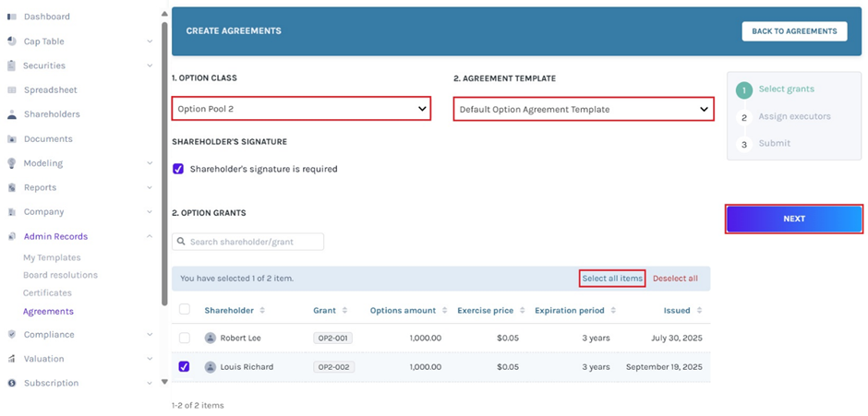Screen dimensions: 868x416
Task: Sort by Options amount column arrows
Action: pyautogui.click(x=445, y=310)
